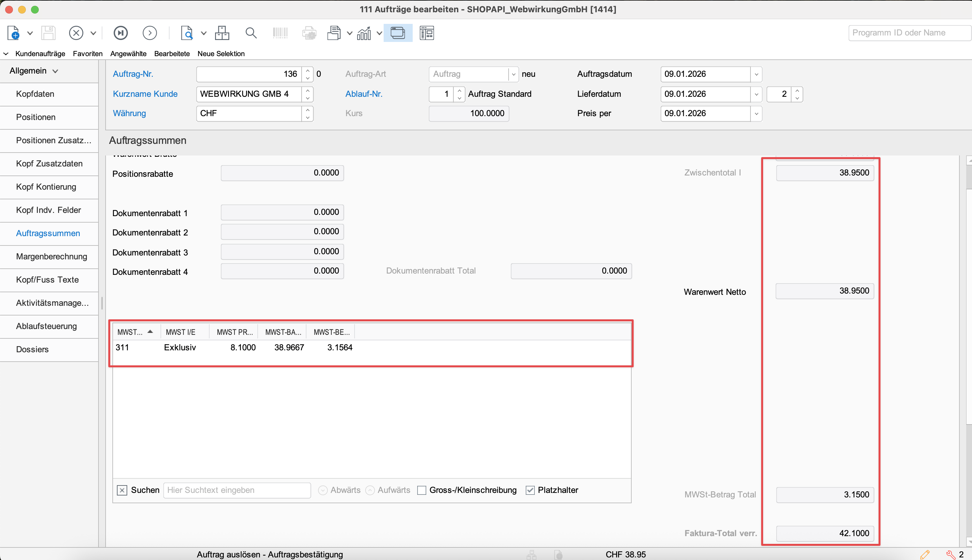Save the current order
Image resolution: width=972 pixels, height=560 pixels.
[48, 33]
